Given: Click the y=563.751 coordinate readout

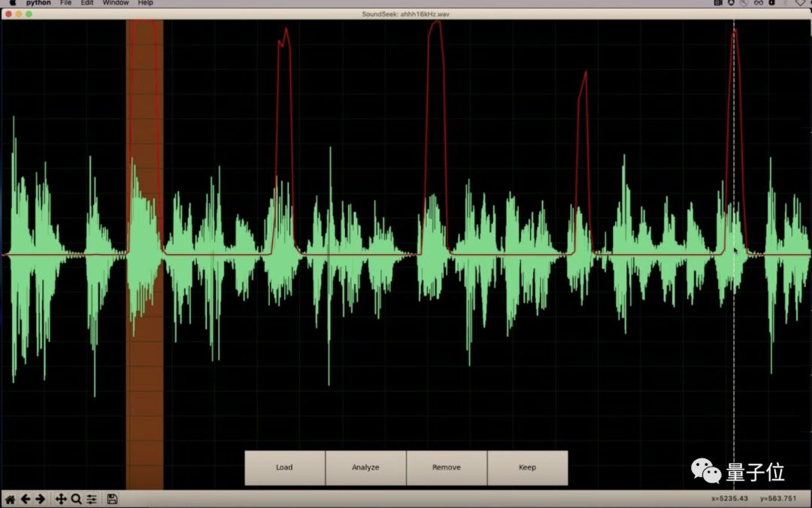Looking at the screenshot, I should (778, 499).
